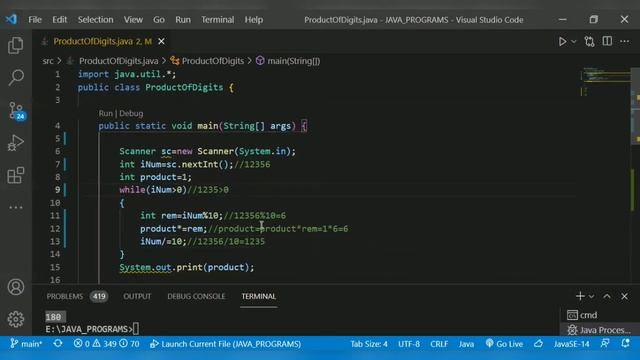Open the Run and Debug view
The width and height of the screenshot is (640, 360).
pos(16,143)
